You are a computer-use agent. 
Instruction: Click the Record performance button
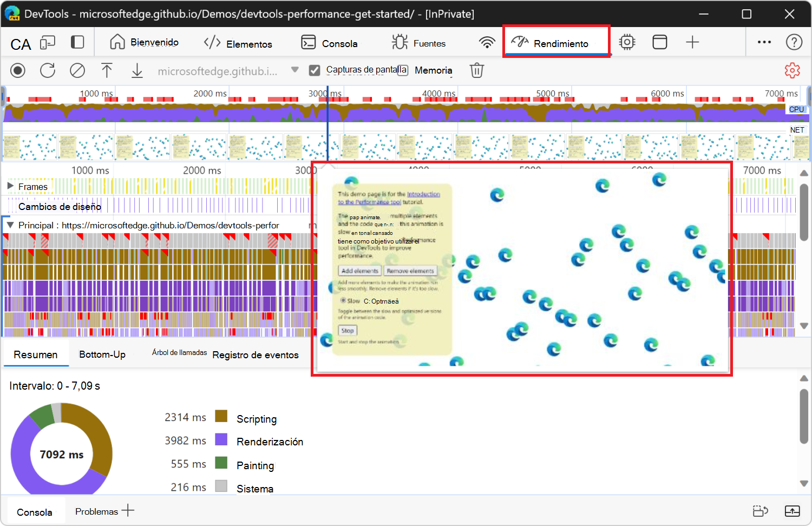coord(18,70)
